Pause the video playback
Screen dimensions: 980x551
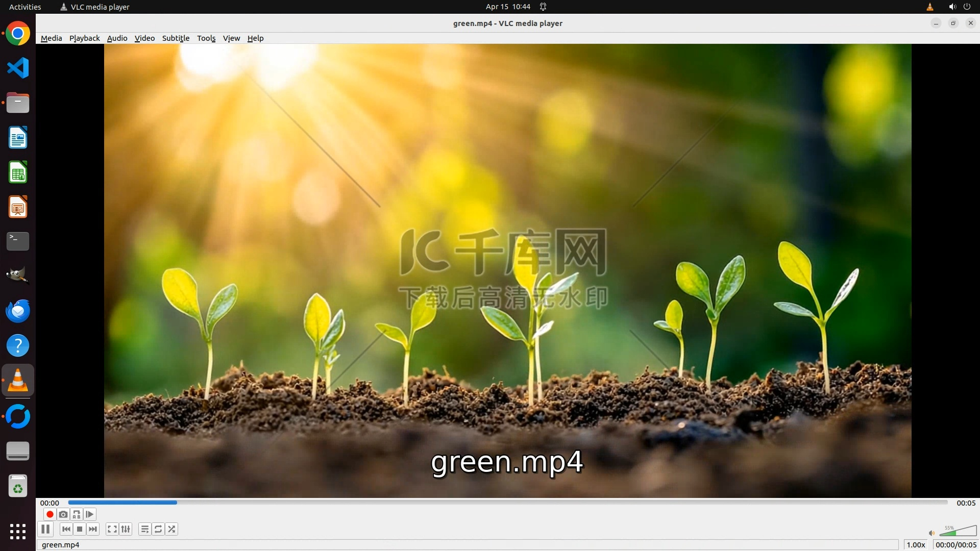[45, 529]
